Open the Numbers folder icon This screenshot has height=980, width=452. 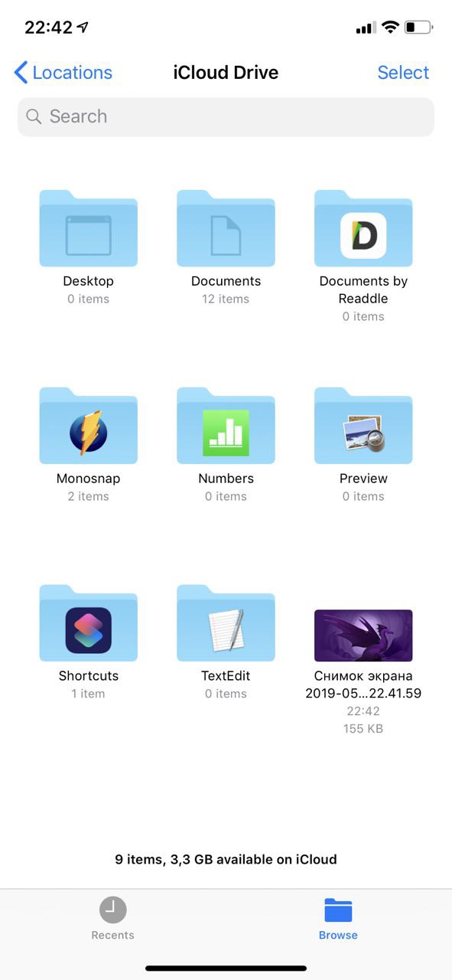tap(226, 426)
